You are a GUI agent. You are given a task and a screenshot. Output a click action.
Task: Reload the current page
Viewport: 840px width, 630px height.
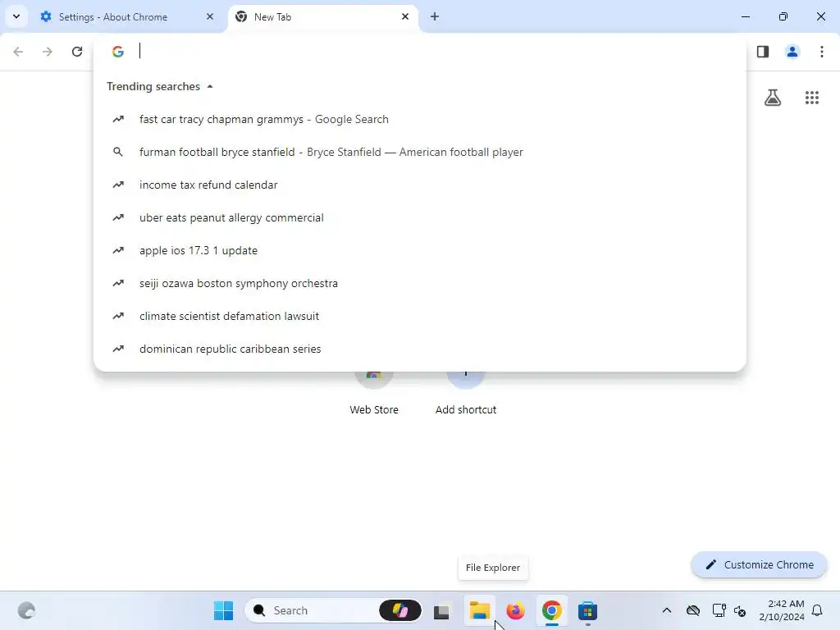(x=77, y=52)
